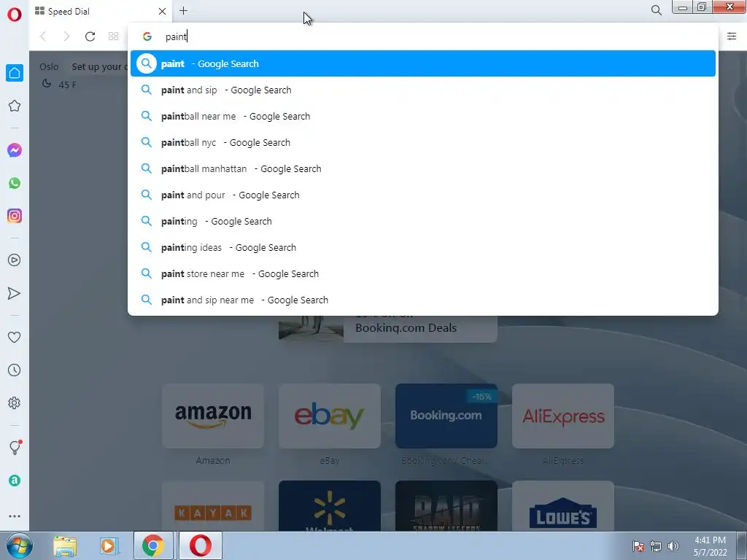The width and height of the screenshot is (747, 560).
Task: Open the tab search magnifier
Action: coord(657,10)
